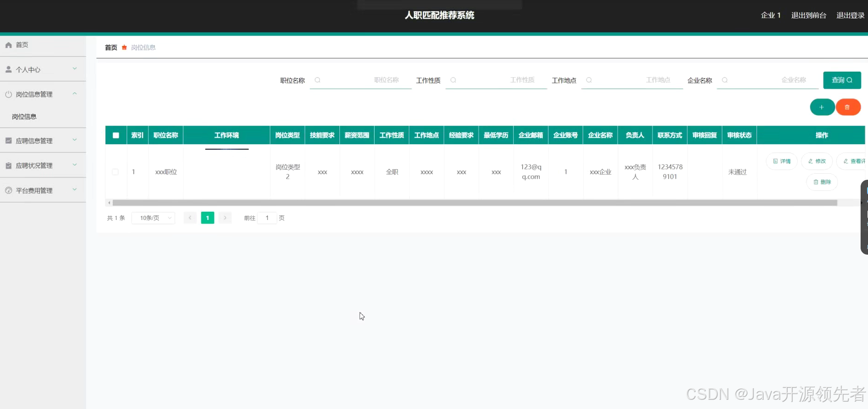Click the search icon in the 工作地点 field

(x=589, y=80)
